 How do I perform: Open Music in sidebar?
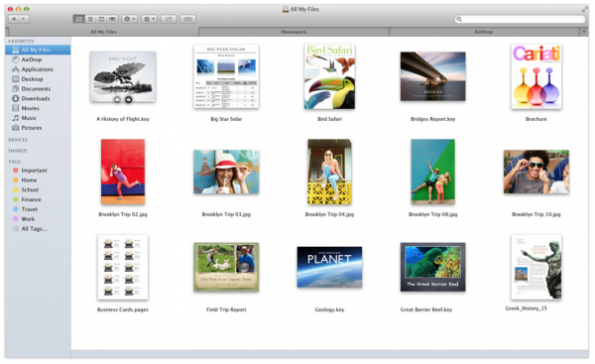click(38, 118)
